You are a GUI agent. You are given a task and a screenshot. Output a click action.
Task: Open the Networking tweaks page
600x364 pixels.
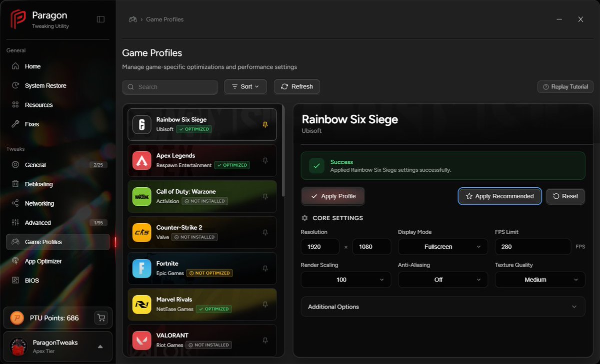(x=58, y=203)
